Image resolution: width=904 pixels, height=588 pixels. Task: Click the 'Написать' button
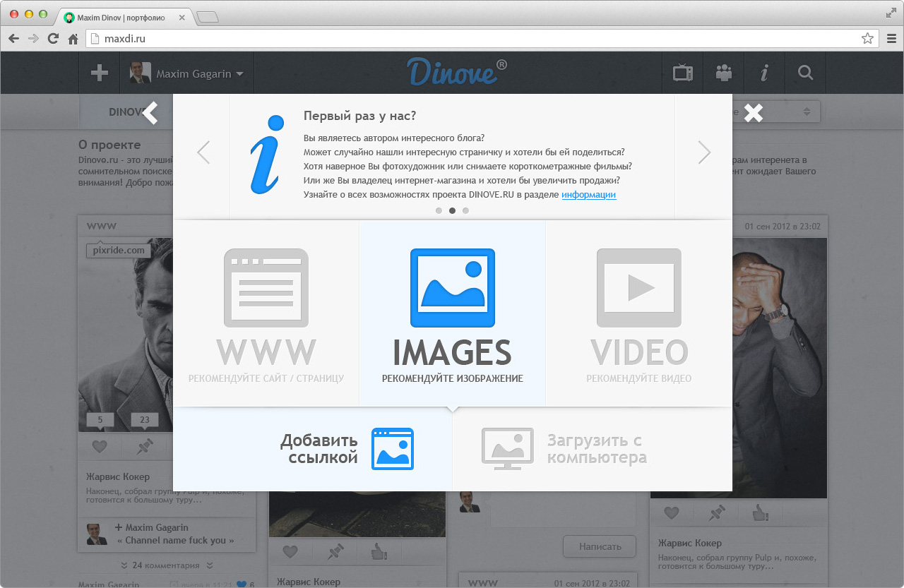tap(600, 546)
